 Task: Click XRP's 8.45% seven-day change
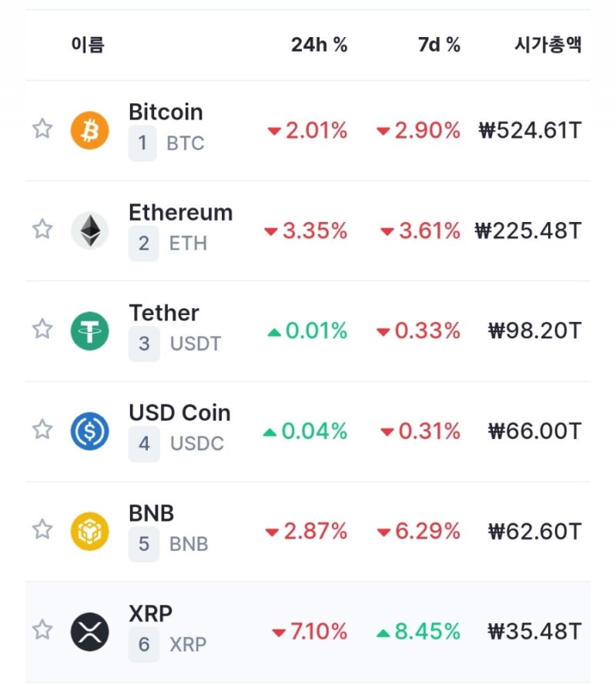[x=418, y=631]
